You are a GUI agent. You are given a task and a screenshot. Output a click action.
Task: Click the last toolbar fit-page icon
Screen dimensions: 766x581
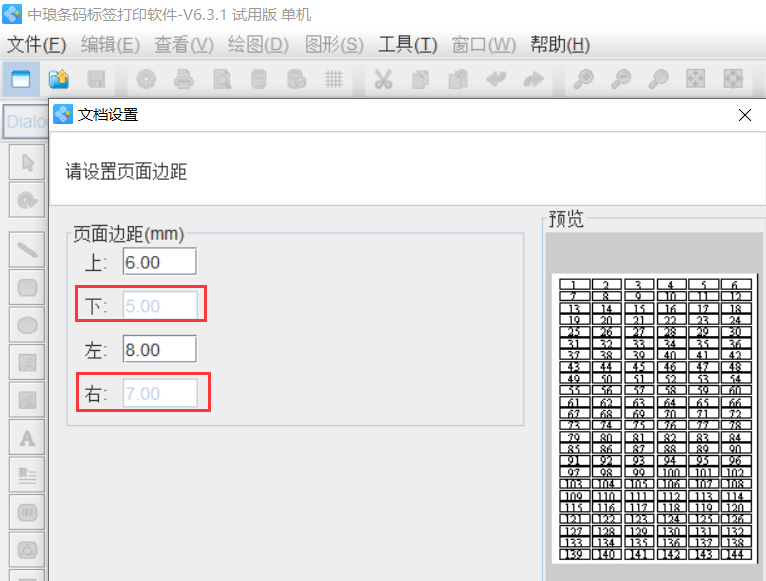tap(733, 79)
